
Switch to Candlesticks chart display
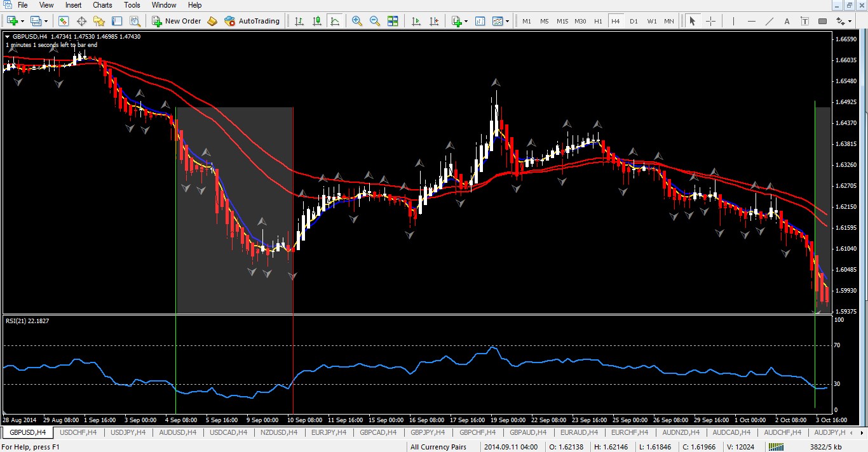317,21
